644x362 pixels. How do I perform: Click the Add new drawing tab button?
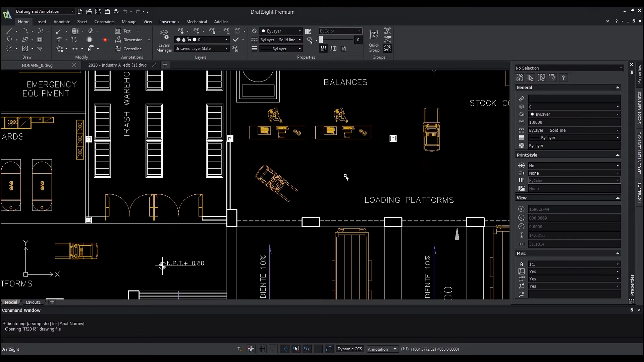point(165,65)
